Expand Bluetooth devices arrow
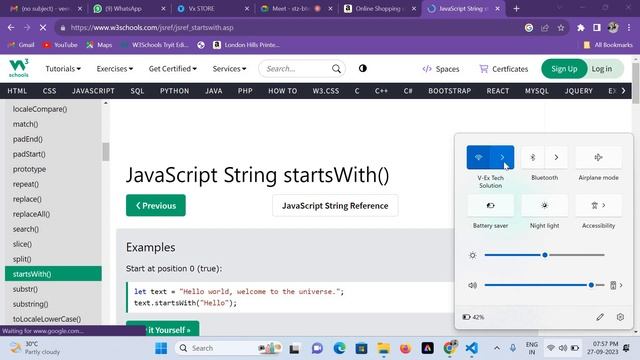This screenshot has height=360, width=640. pos(556,157)
